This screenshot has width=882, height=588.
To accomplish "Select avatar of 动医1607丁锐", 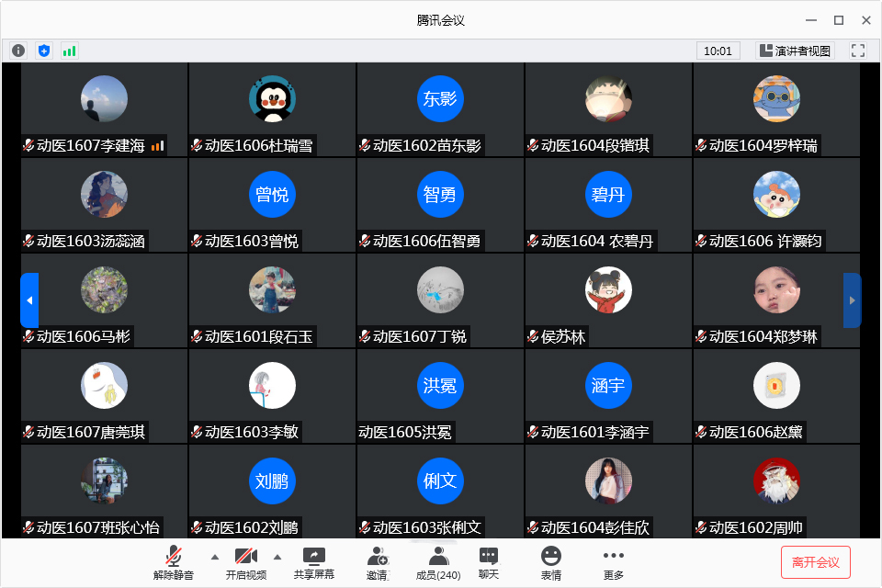I will [440, 289].
